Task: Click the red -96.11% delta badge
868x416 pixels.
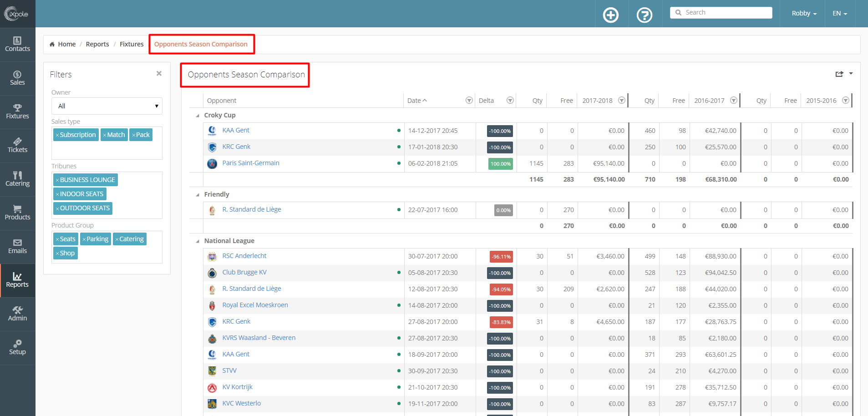Action: point(501,257)
